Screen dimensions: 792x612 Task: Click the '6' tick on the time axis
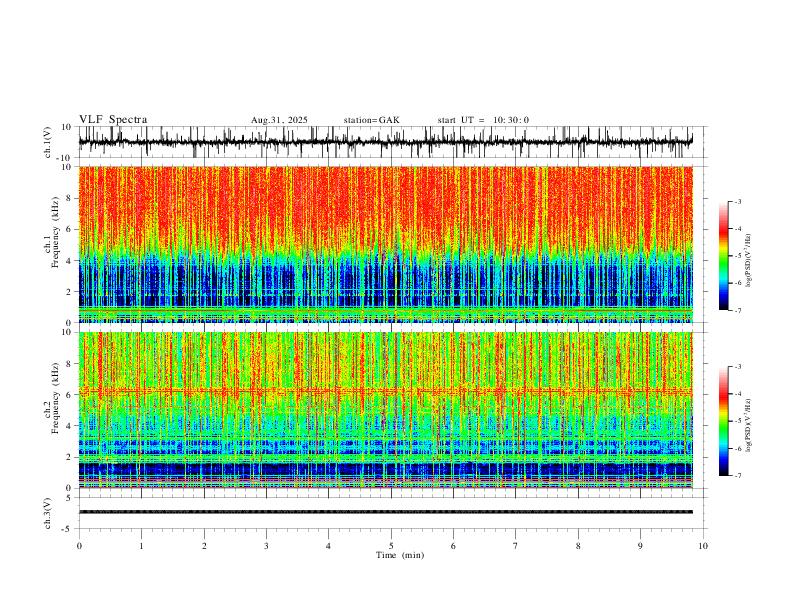point(453,546)
